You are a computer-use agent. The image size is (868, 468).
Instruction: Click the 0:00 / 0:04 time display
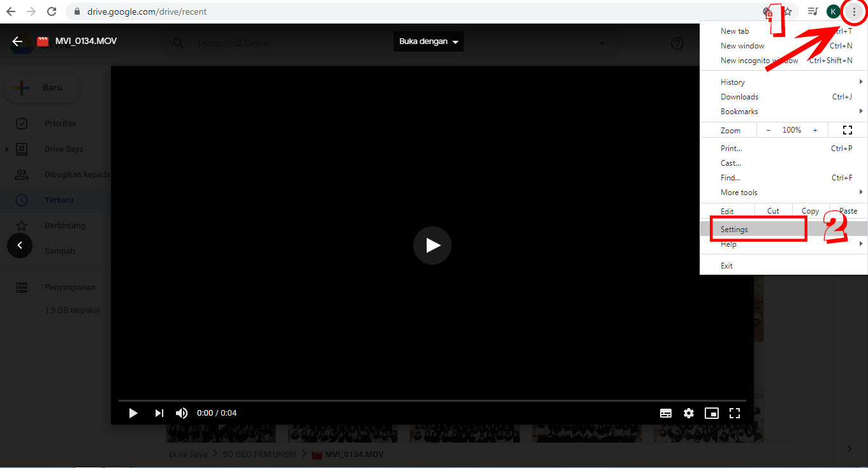(217, 413)
